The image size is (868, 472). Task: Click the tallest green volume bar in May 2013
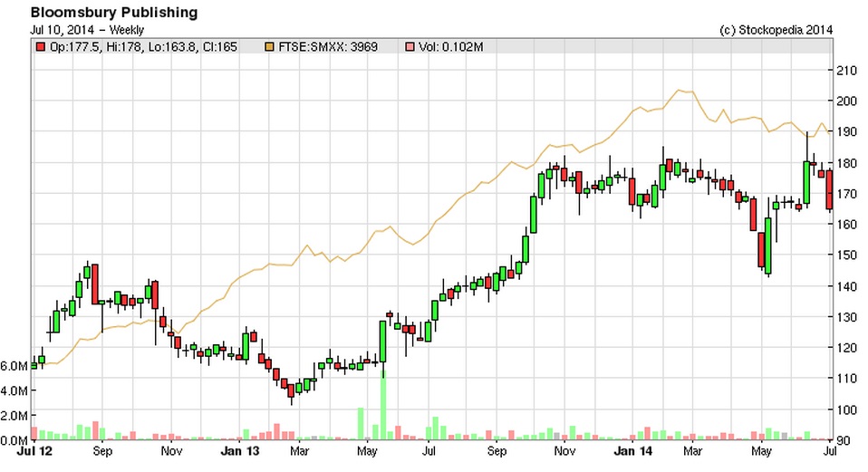click(x=382, y=403)
